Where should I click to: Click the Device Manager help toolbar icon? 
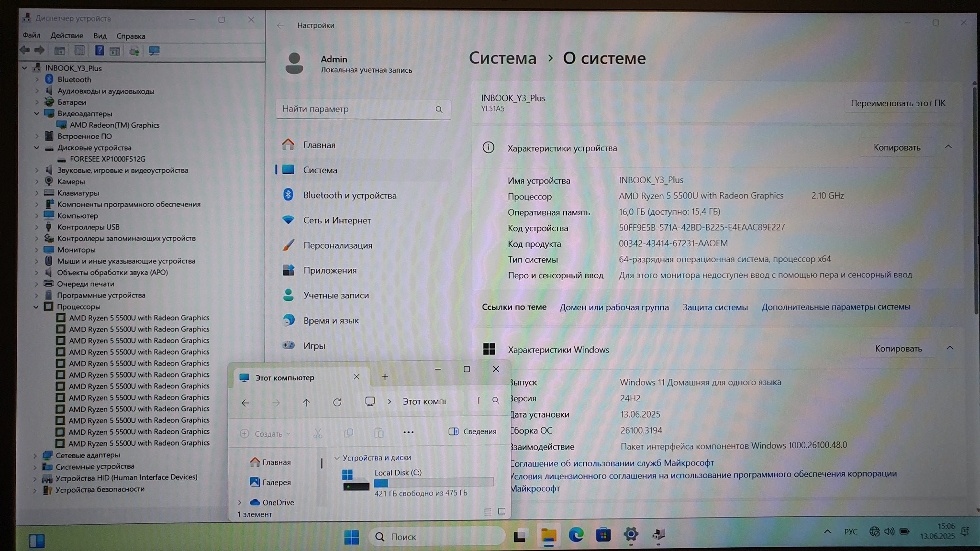pyautogui.click(x=99, y=51)
